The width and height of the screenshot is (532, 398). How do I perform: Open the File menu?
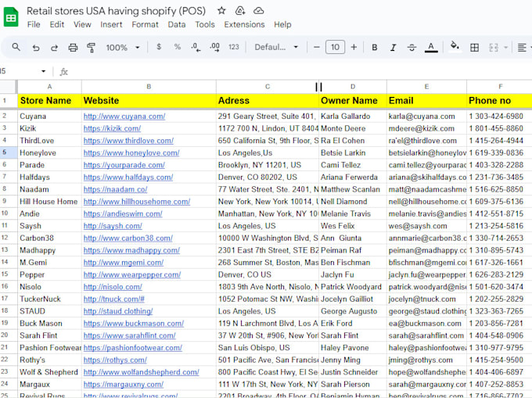(34, 24)
